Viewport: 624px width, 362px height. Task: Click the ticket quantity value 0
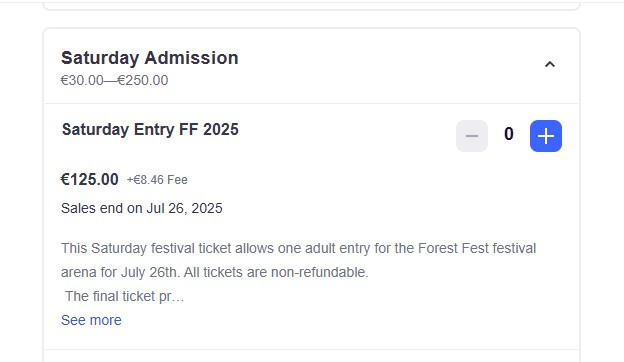point(509,134)
